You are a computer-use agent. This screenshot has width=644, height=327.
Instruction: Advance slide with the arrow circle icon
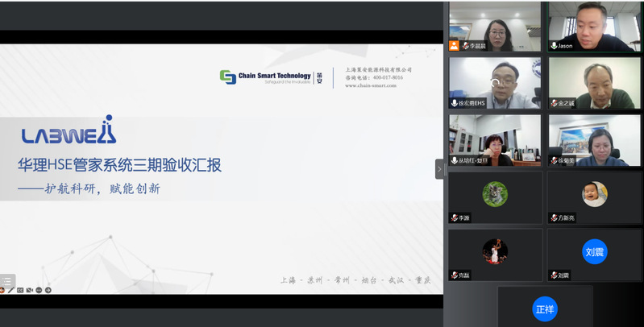[48, 290]
